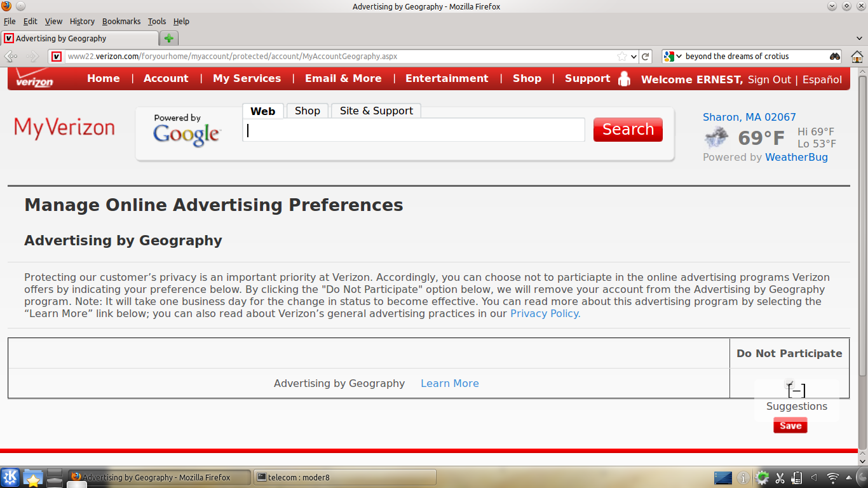
Task: Show hidden system tray icons arrow
Action: [x=850, y=477]
